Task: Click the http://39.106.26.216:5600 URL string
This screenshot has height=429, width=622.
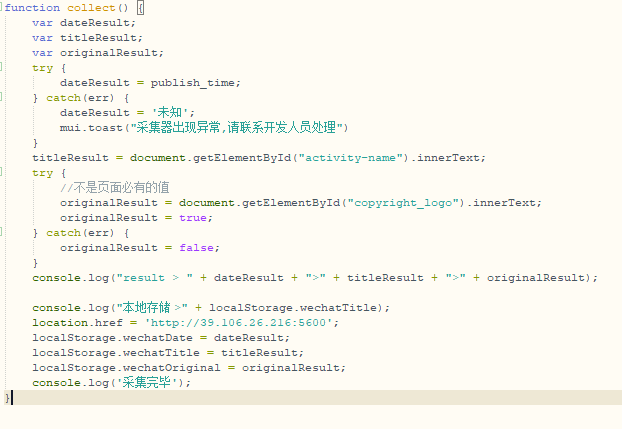Action: [x=243, y=323]
